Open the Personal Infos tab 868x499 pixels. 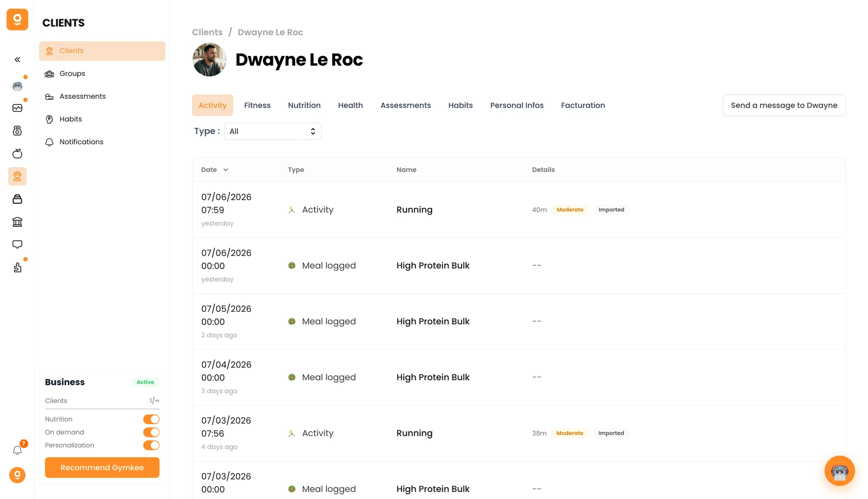517,105
